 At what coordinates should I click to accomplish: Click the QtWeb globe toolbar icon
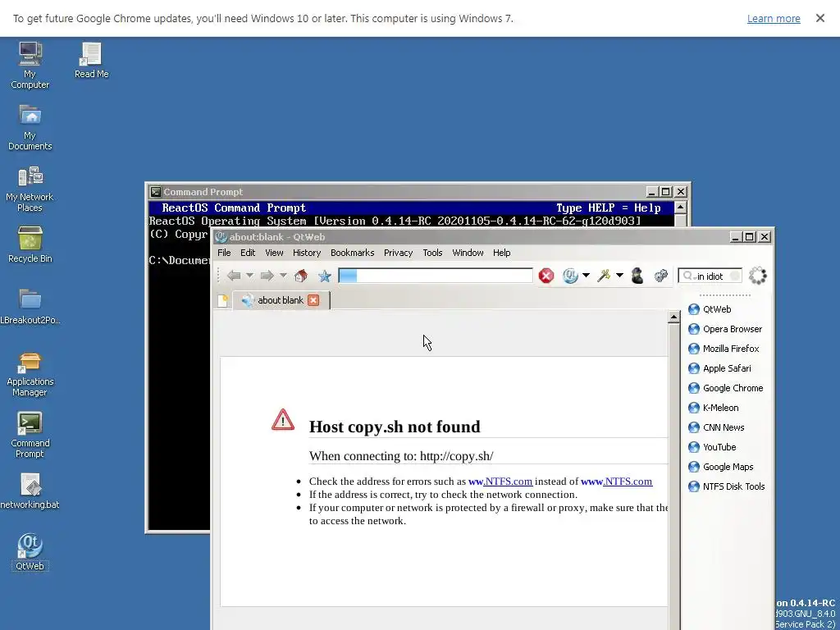pyautogui.click(x=570, y=276)
